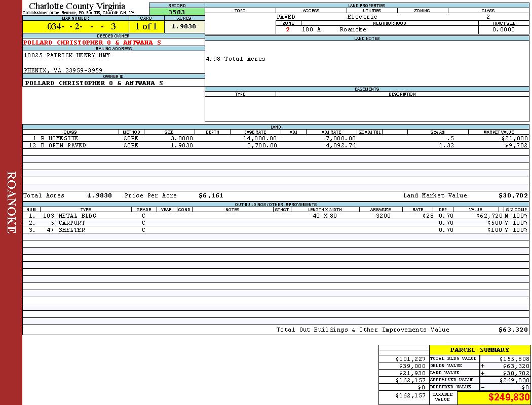Select the yellow map number 034-2 field

[75, 27]
